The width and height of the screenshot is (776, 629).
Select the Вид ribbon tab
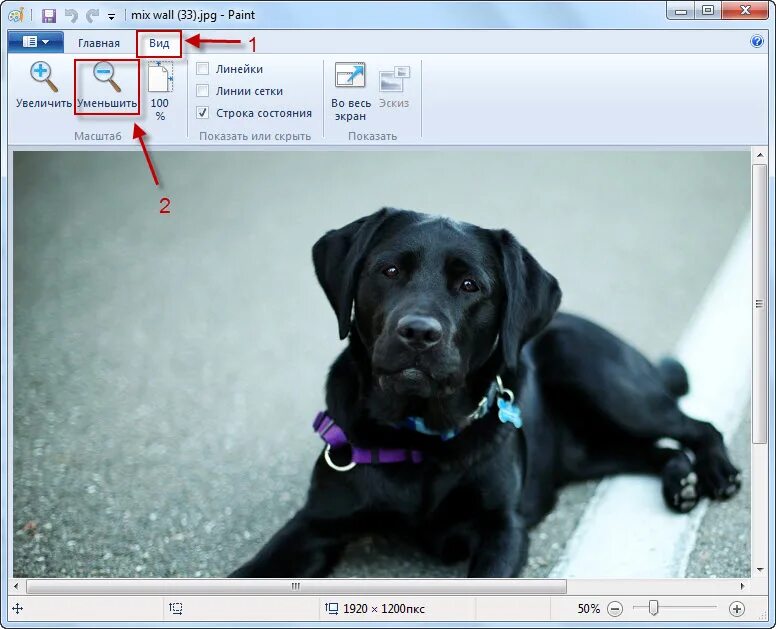(159, 43)
